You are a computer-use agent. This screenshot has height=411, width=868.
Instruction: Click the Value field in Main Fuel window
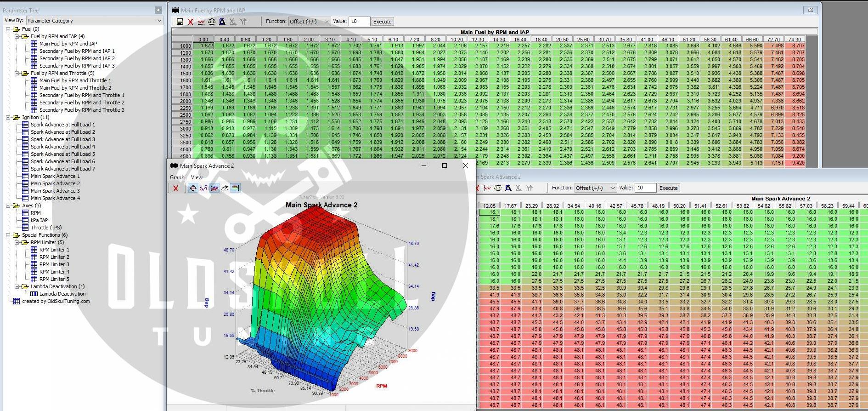pyautogui.click(x=360, y=22)
